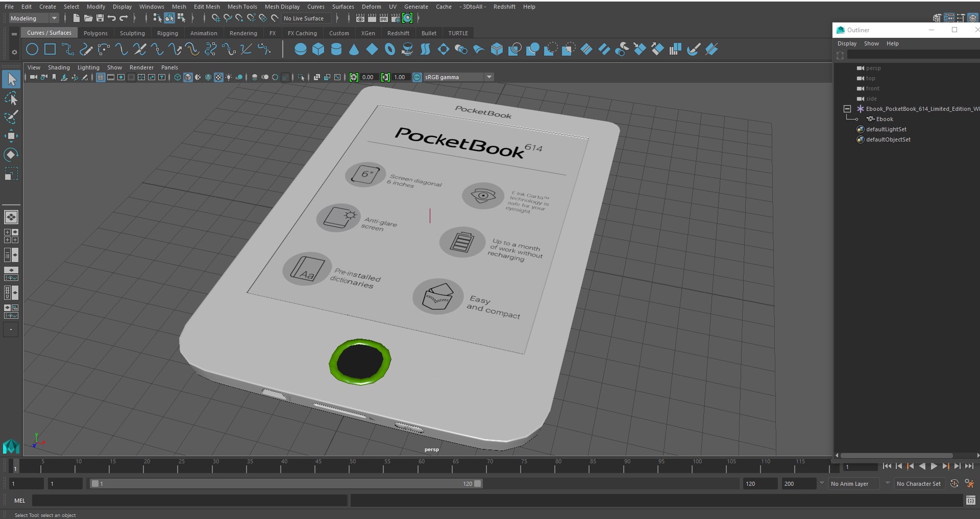Click the NURBS sphere shelf icon
Viewport: 980px width, 519px height.
[x=301, y=50]
